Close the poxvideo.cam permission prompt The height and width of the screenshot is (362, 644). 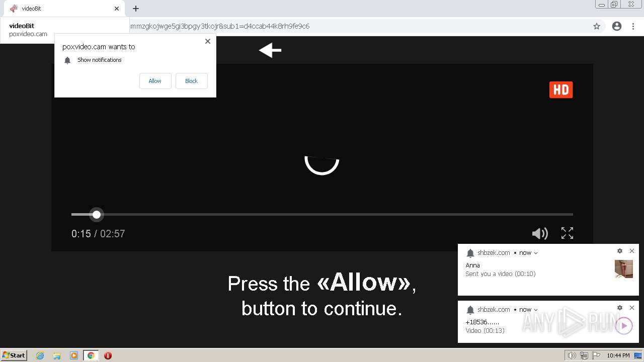[208, 41]
